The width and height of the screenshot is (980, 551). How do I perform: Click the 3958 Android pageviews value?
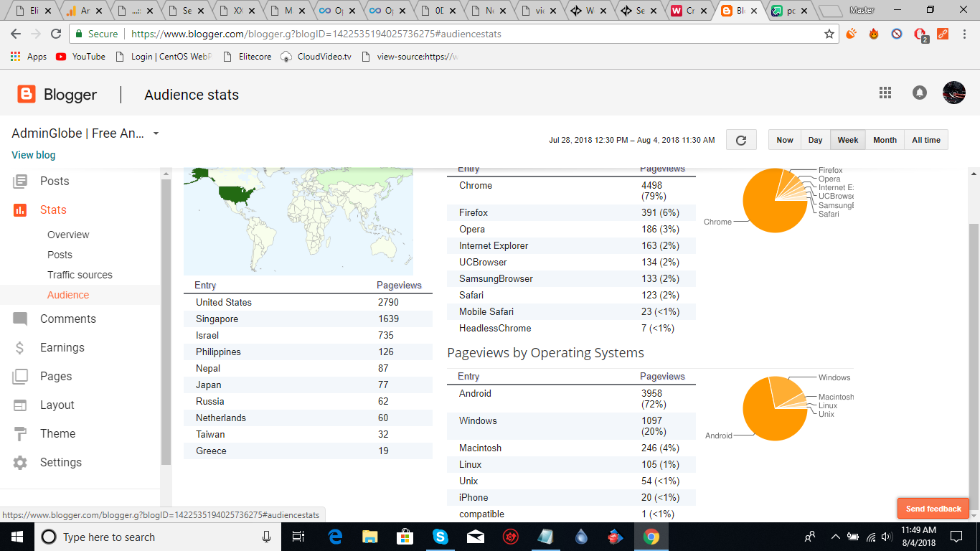click(x=652, y=393)
